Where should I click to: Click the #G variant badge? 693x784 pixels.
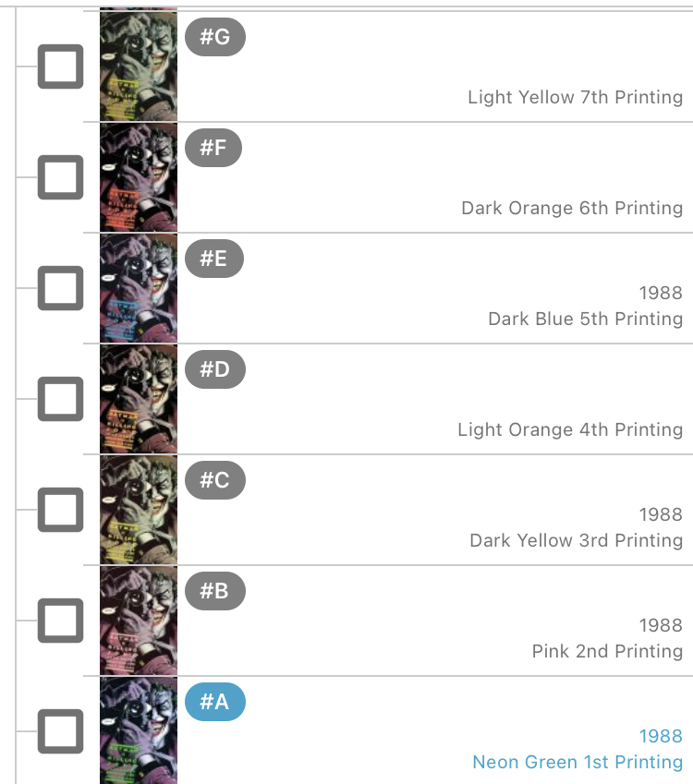[215, 37]
